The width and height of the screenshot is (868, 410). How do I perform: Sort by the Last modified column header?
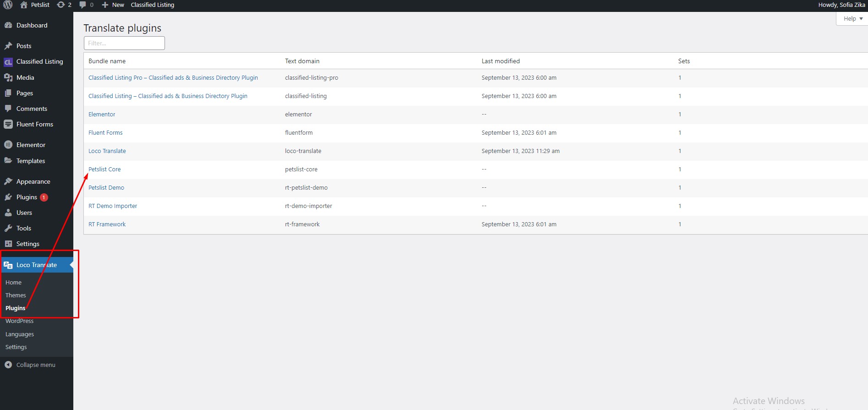click(500, 61)
